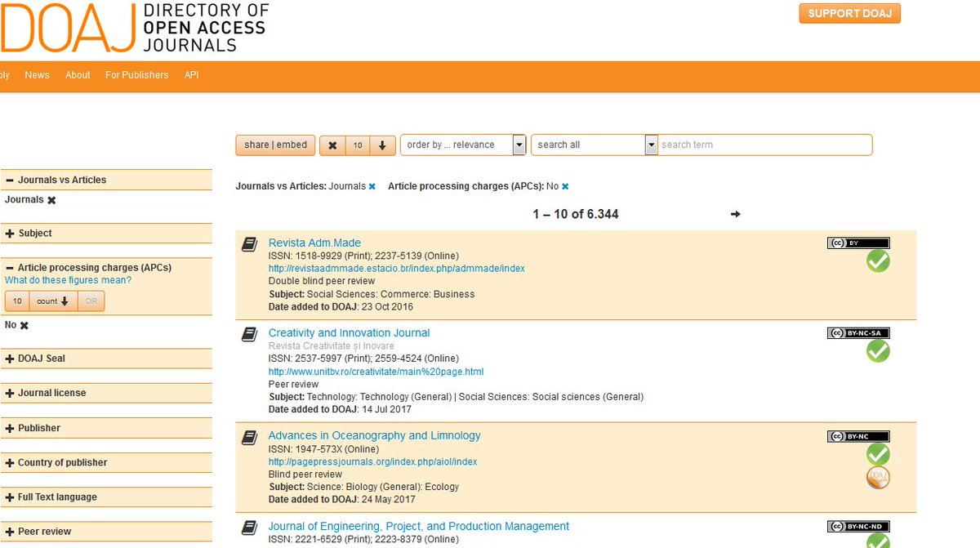Toggle APC facet 'count' sort button

tap(54, 301)
